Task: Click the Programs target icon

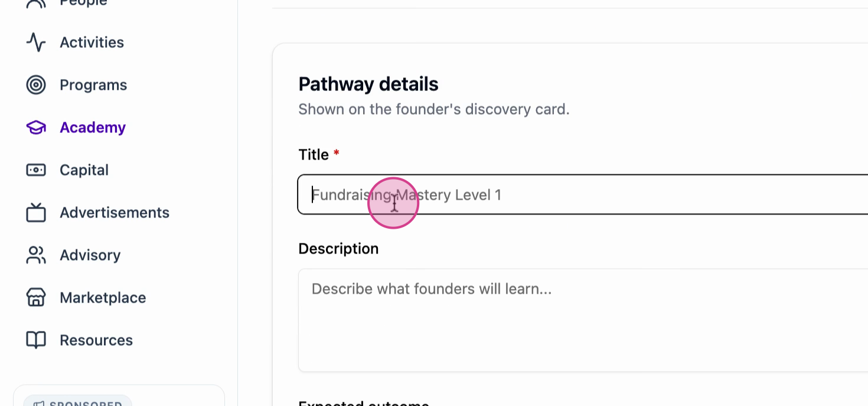Action: pos(36,85)
